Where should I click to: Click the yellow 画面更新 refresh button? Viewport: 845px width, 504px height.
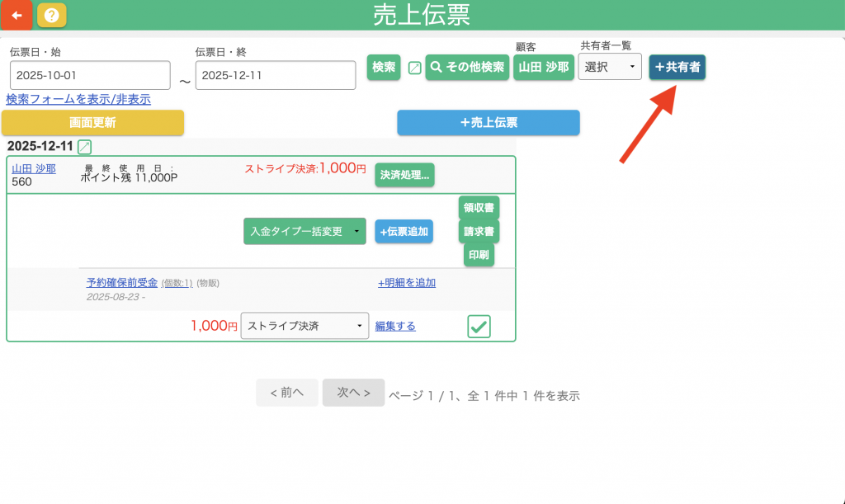pyautogui.click(x=92, y=123)
